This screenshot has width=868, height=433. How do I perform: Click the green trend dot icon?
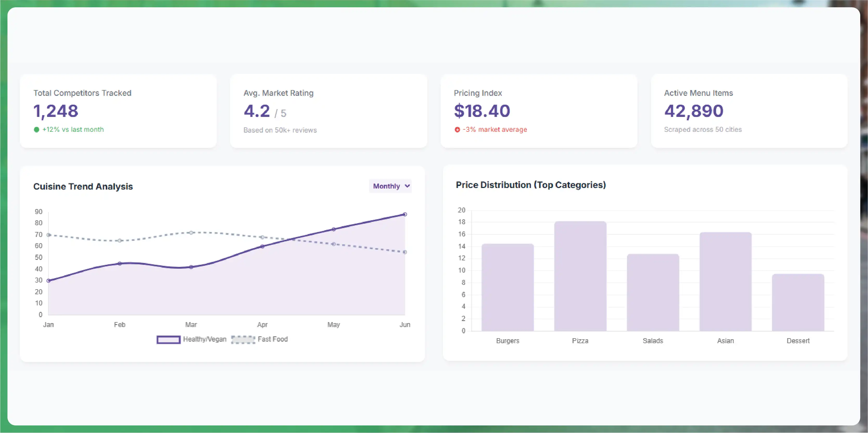coord(36,129)
